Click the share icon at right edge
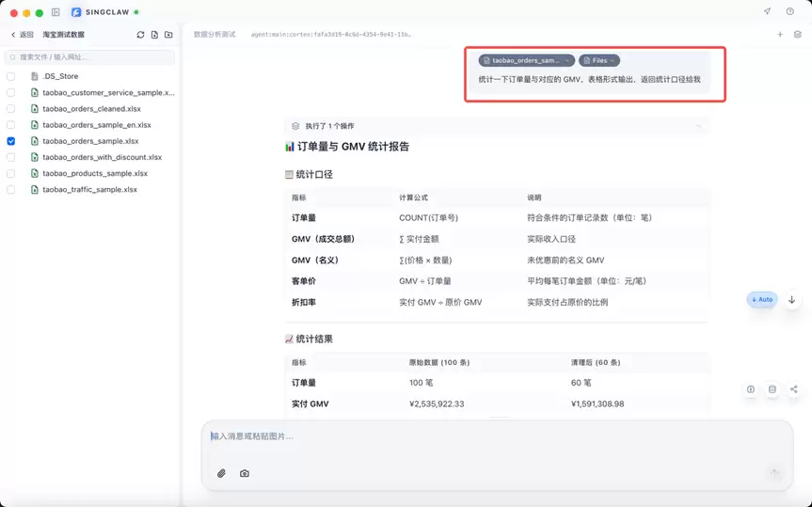Image resolution: width=812 pixels, height=507 pixels. click(x=793, y=389)
